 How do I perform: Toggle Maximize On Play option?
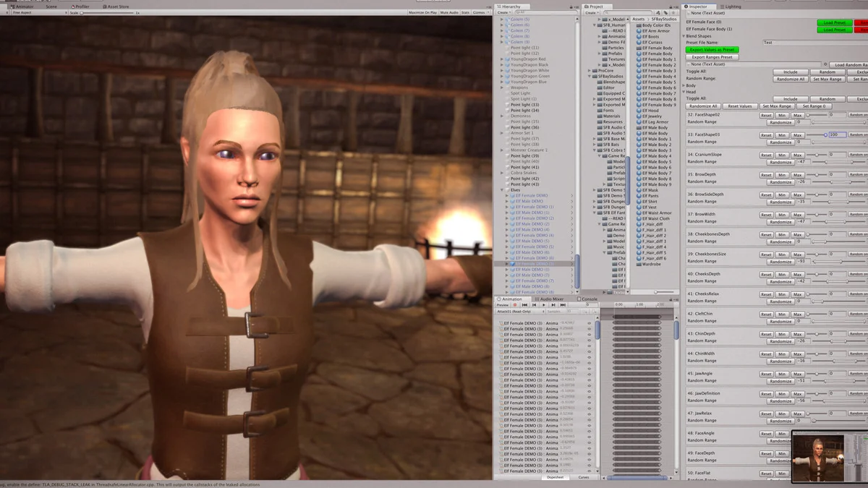tap(422, 12)
